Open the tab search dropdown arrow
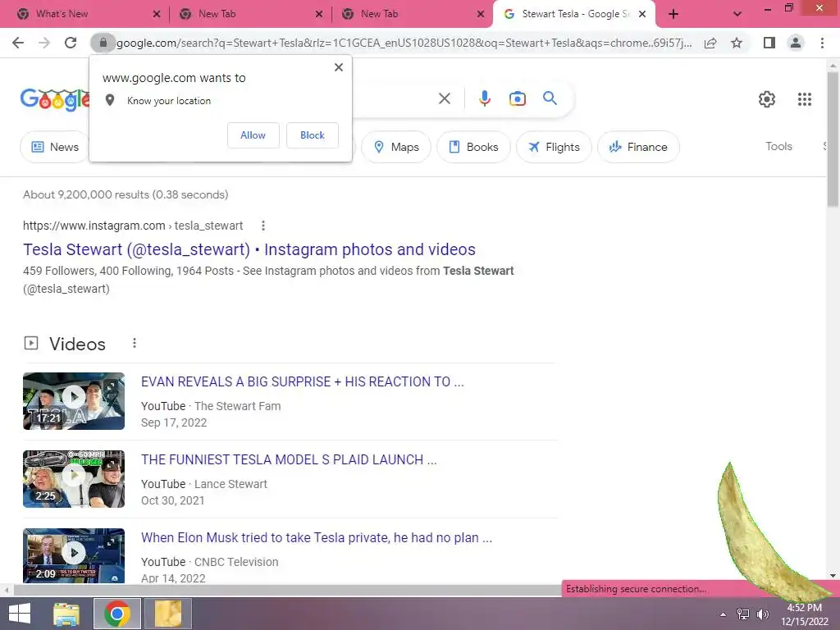Screen dimensions: 840x630 tap(737, 14)
